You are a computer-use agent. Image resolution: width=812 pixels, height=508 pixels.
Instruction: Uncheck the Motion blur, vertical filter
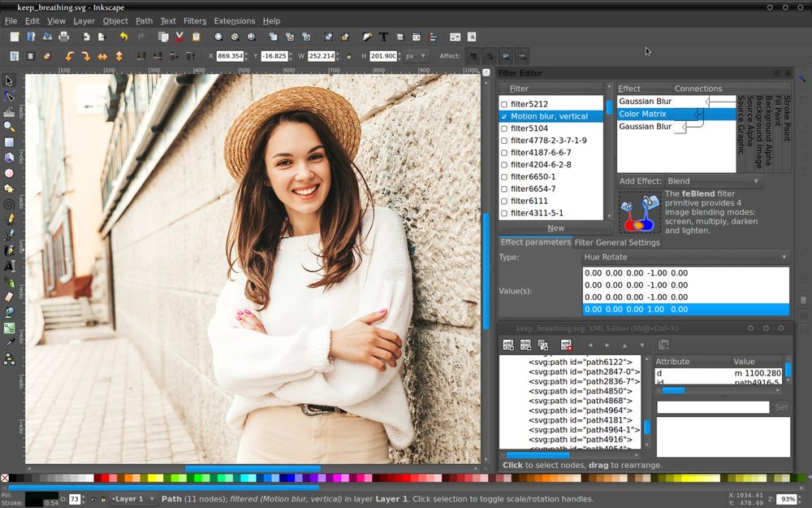(504, 117)
